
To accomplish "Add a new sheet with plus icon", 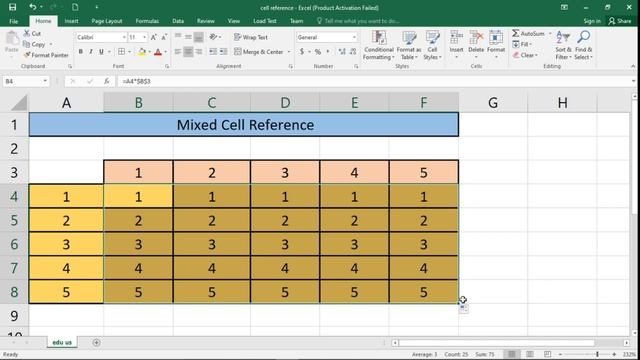I will click(96, 342).
